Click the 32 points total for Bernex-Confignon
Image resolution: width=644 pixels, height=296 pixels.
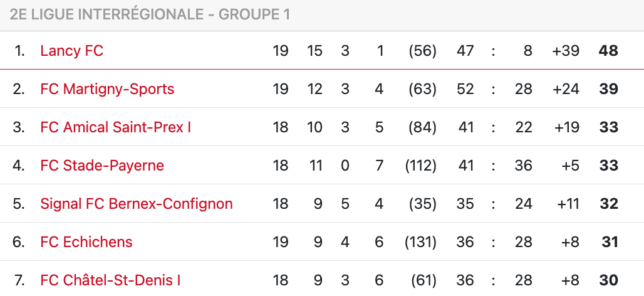pyautogui.click(x=608, y=204)
